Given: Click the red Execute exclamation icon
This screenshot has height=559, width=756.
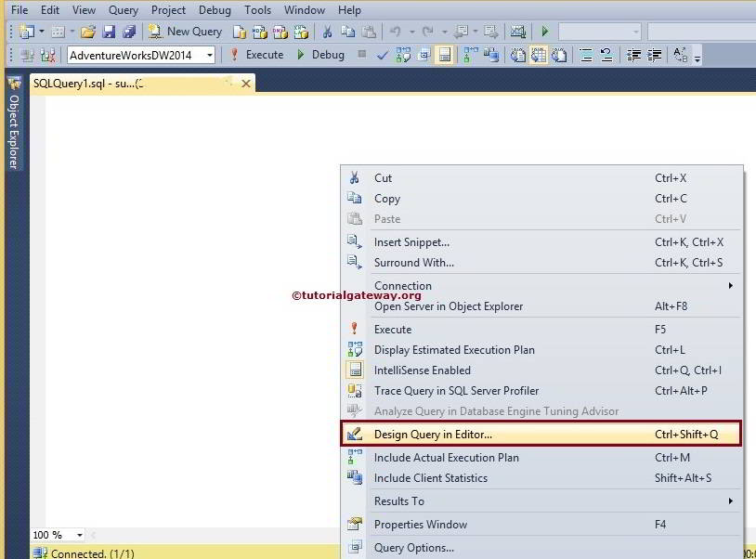Looking at the screenshot, I should click(x=232, y=54).
